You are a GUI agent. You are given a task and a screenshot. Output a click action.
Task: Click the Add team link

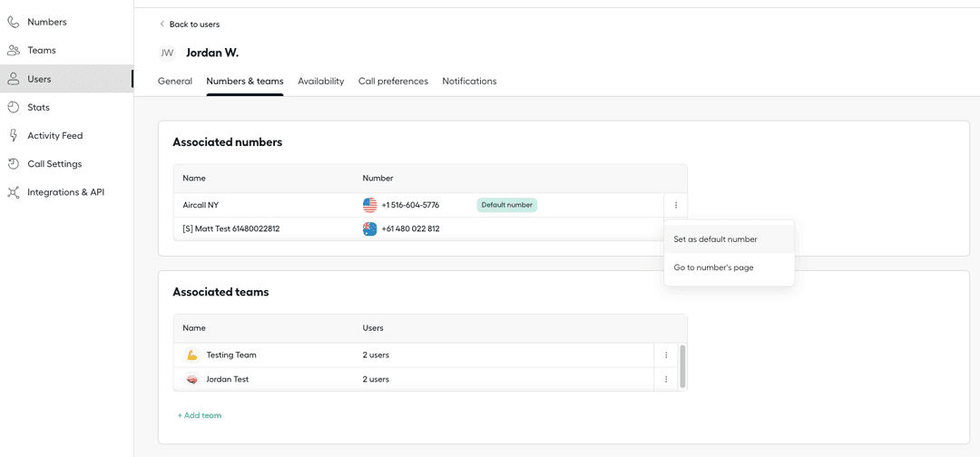200,415
